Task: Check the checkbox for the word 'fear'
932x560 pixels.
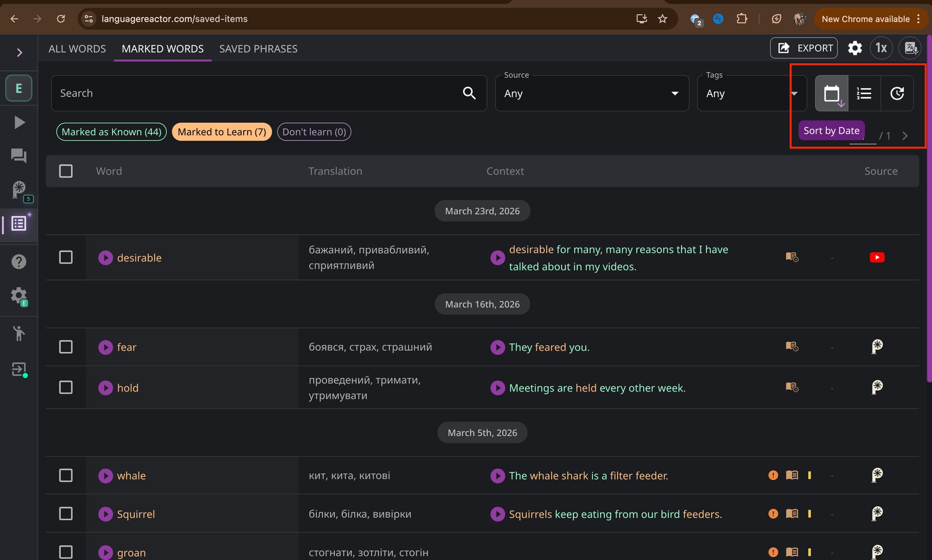Action: point(66,347)
